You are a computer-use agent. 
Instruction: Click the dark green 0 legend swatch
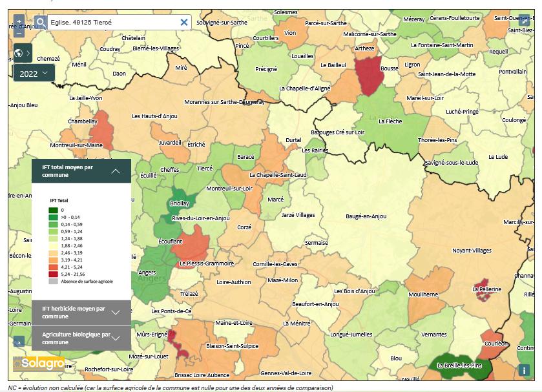(x=53, y=210)
